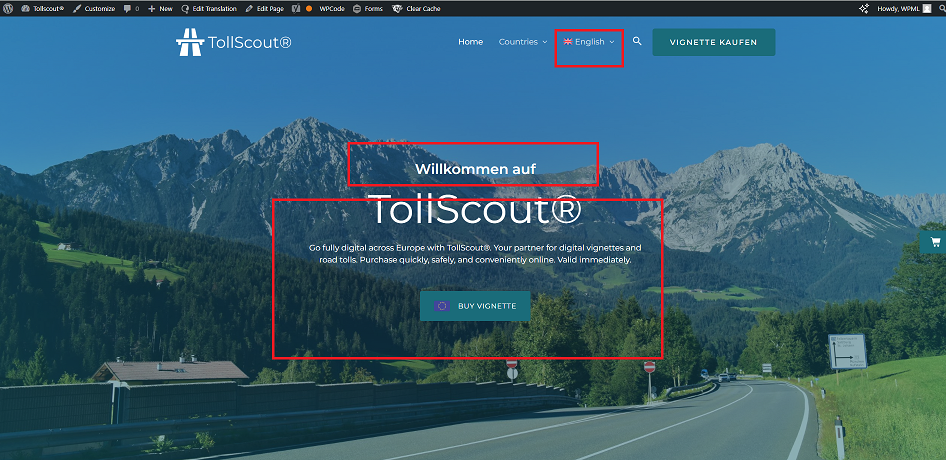Viewport: 946px width, 460px height.
Task: Click the user avatar thumbnail
Action: pos(926,8)
